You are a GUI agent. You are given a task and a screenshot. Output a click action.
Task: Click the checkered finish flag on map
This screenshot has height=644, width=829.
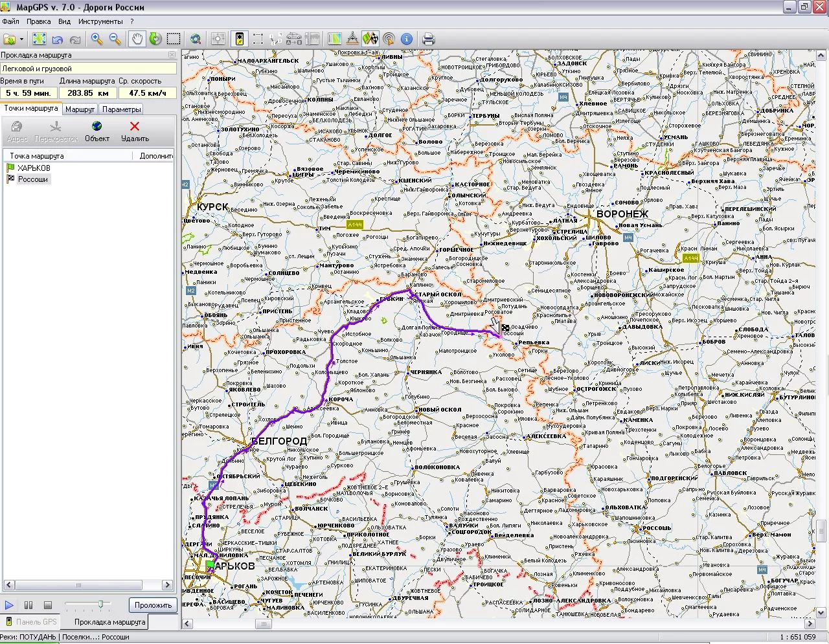pos(505,328)
